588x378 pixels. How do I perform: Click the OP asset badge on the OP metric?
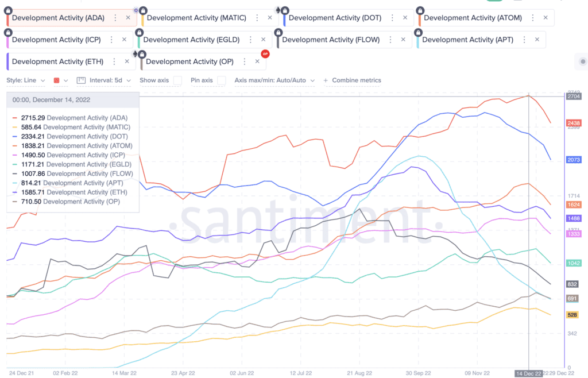pyautogui.click(x=265, y=53)
